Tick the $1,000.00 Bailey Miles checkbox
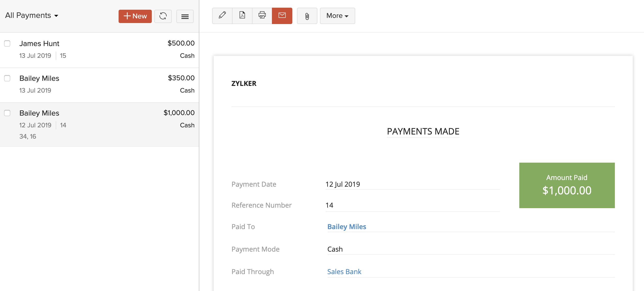Screen dimensions: 644x291 click(x=7, y=113)
